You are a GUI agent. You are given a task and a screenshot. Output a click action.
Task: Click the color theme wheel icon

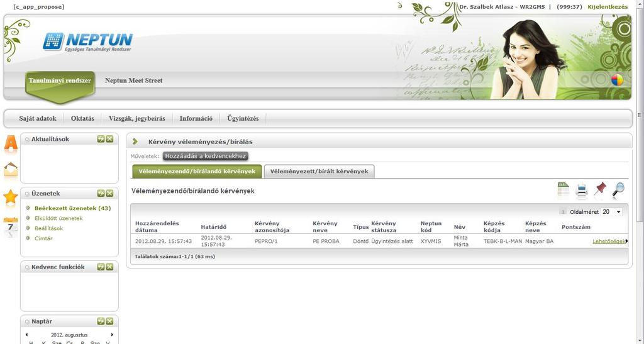(617, 80)
